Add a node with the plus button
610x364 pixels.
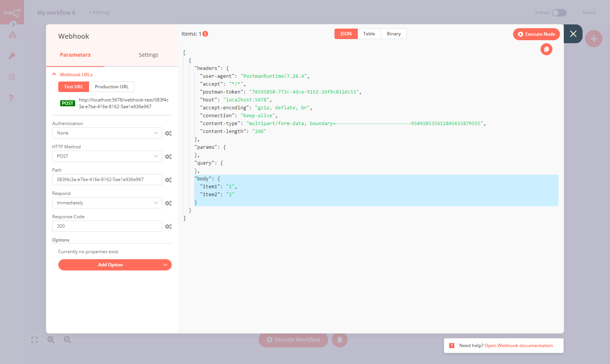click(594, 39)
